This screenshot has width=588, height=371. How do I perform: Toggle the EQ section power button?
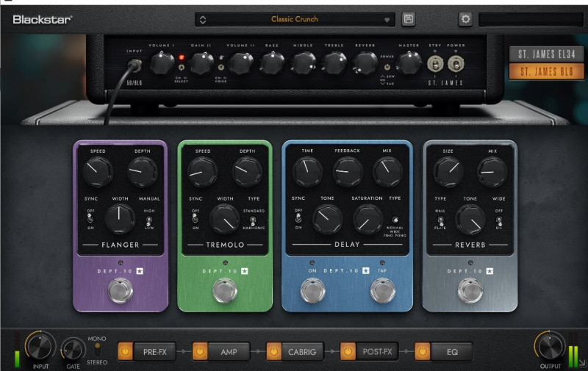coord(422,351)
